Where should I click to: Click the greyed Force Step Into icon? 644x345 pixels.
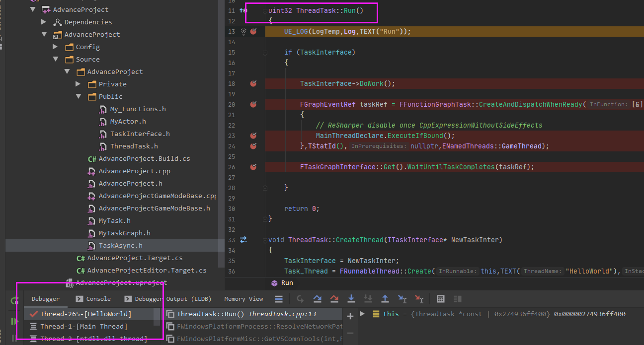368,299
